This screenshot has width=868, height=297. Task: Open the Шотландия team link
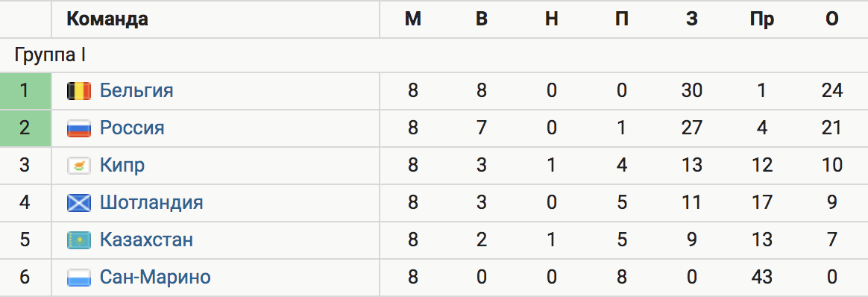[151, 202]
